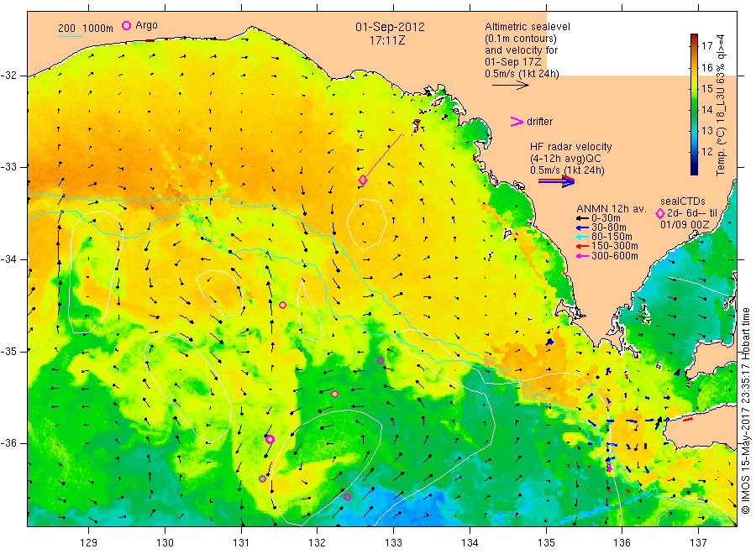Screen dimensions: 756x554
Task: Click the 12 degree mark on temperature colorbar
Action: pyautogui.click(x=706, y=152)
